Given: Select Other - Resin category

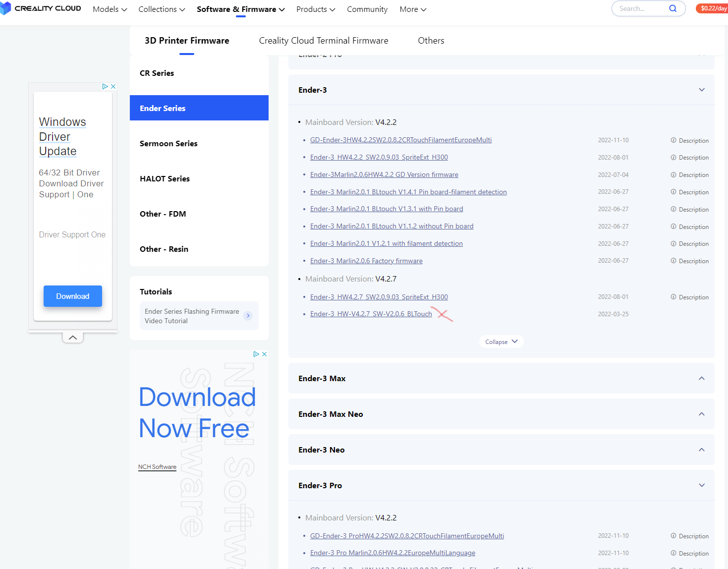Looking at the screenshot, I should click(199, 249).
